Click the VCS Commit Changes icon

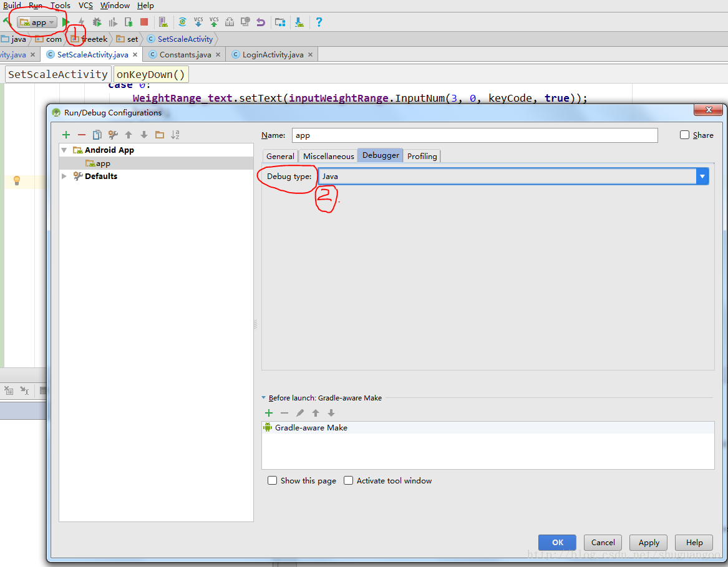tap(214, 22)
